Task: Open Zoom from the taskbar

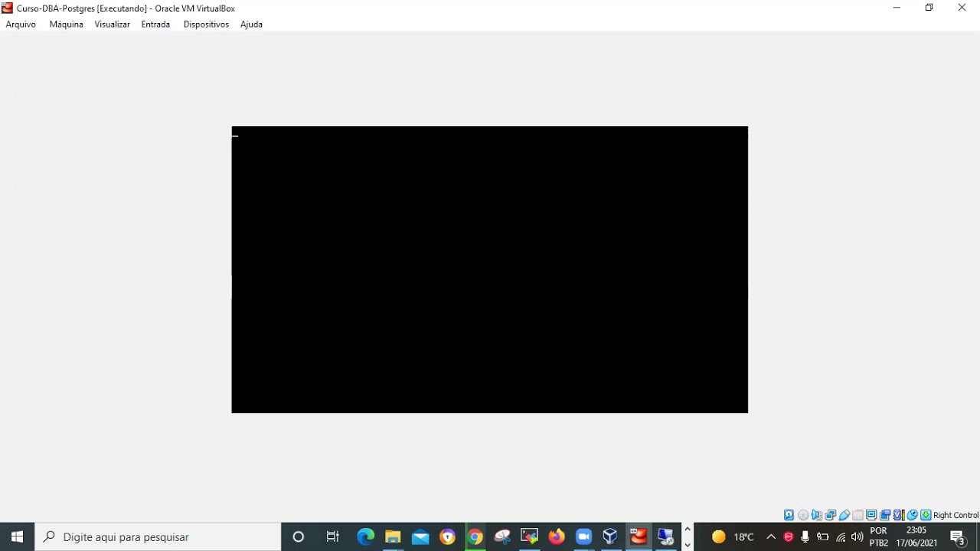Action: [584, 536]
